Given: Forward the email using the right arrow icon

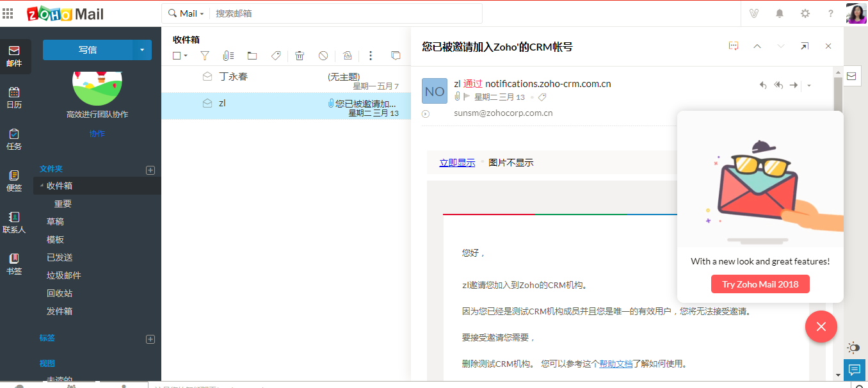Looking at the screenshot, I should 794,85.
